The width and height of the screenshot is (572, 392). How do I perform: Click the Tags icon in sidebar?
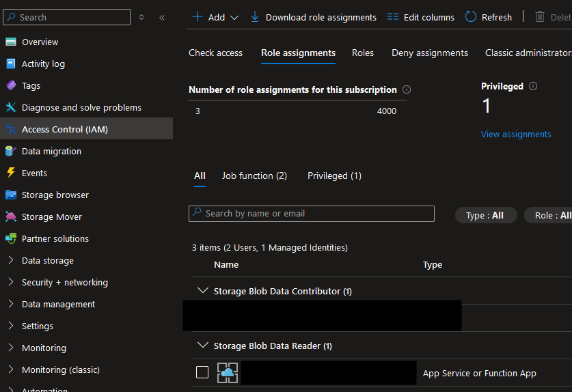tap(10, 86)
